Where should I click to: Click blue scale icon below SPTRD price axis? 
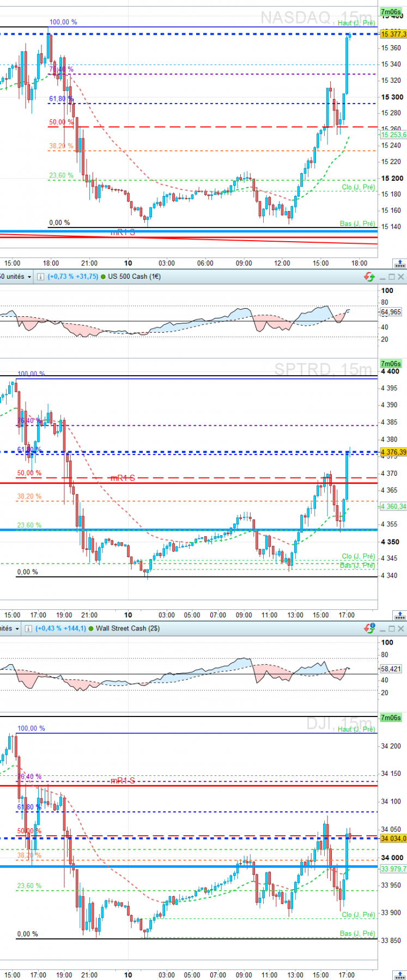(x=399, y=616)
